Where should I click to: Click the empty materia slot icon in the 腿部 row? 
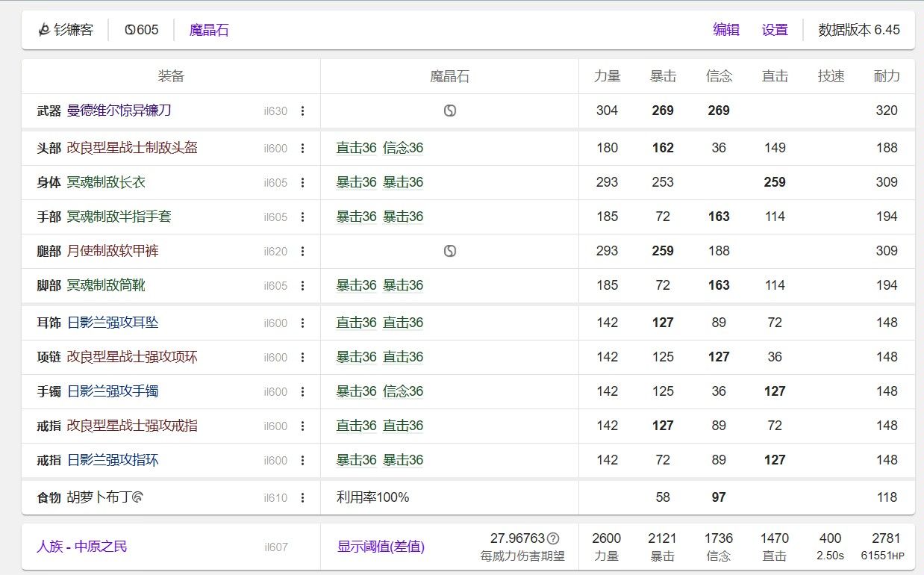(x=449, y=251)
